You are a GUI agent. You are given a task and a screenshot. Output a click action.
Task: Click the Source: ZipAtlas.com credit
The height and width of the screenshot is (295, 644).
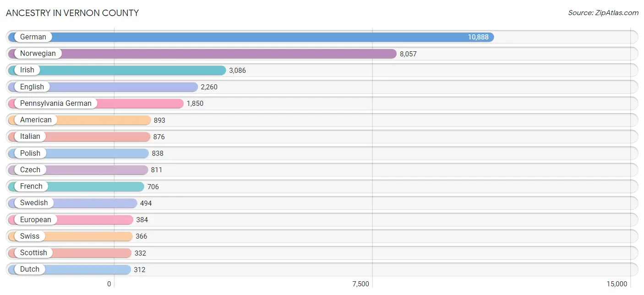[x=603, y=13]
